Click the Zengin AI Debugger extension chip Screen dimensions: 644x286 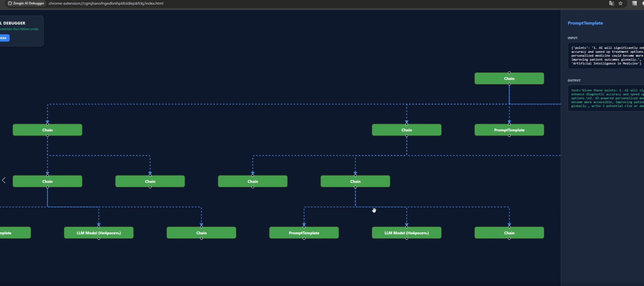click(26, 3)
